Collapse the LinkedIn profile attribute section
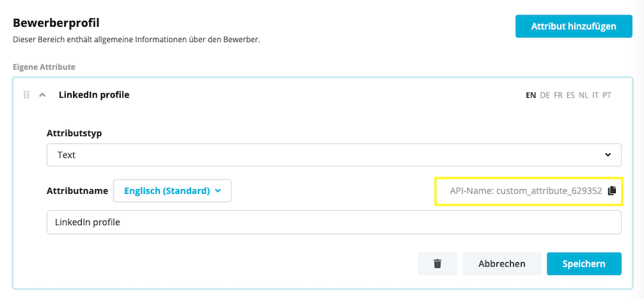The height and width of the screenshot is (299, 644). (x=42, y=95)
